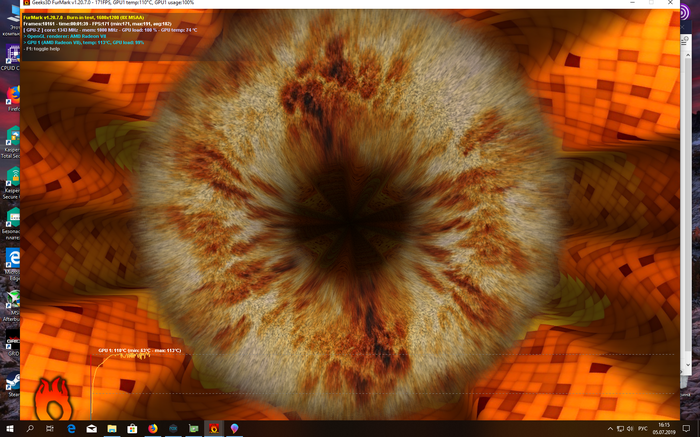
Task: Click the purple icon behind FurMark window
Action: (x=685, y=13)
